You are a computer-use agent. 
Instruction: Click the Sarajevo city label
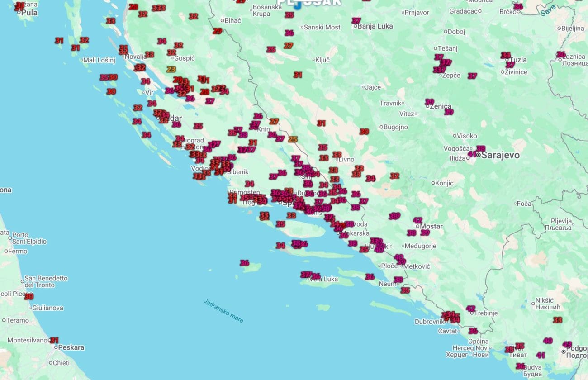(x=500, y=155)
